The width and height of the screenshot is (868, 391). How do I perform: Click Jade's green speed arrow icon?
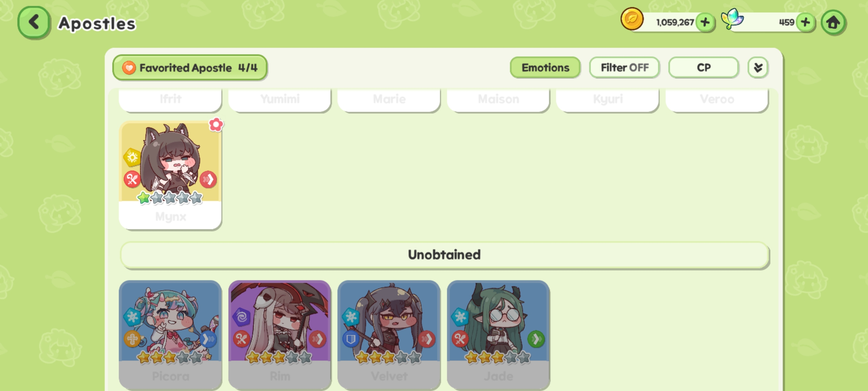click(536, 339)
